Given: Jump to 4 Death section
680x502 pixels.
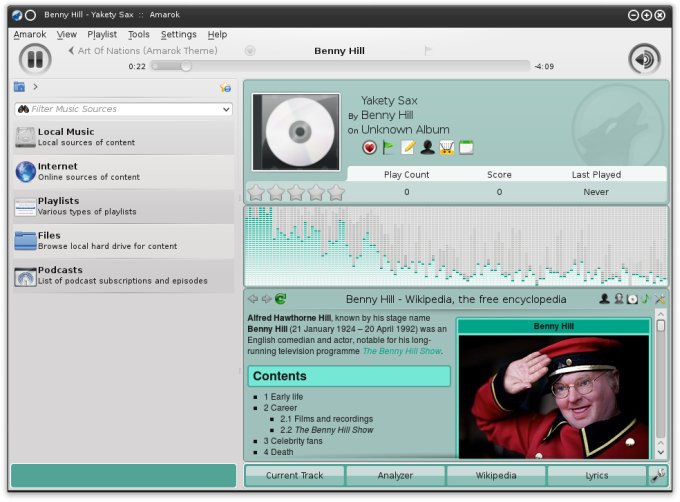Looking at the screenshot, I should tap(278, 452).
